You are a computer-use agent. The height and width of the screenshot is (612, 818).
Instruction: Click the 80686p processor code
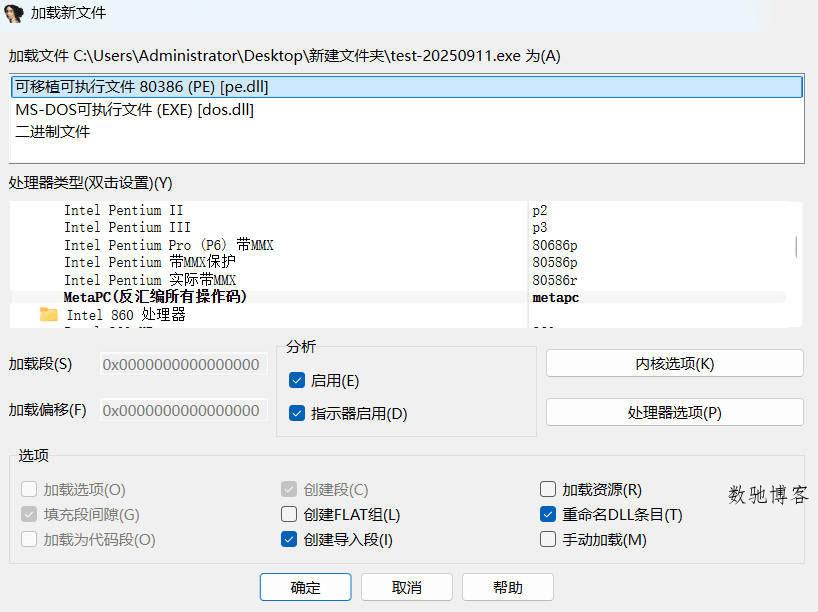555,245
